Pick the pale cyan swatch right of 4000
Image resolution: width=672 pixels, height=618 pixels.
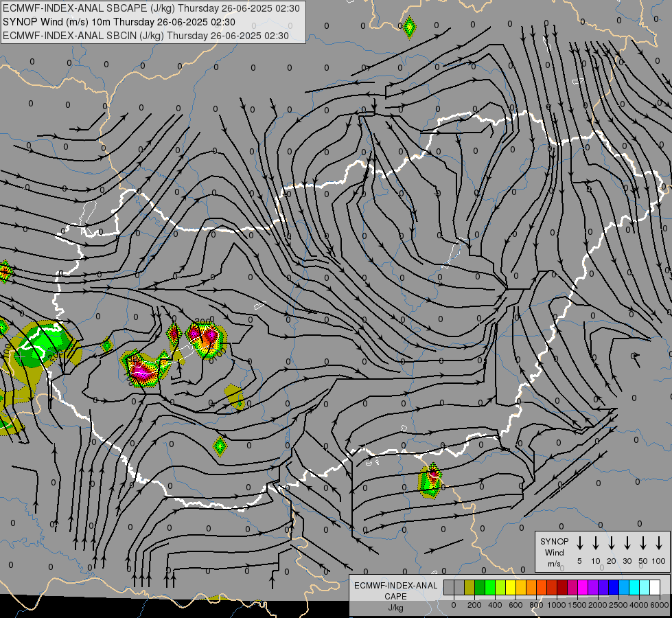644,587
